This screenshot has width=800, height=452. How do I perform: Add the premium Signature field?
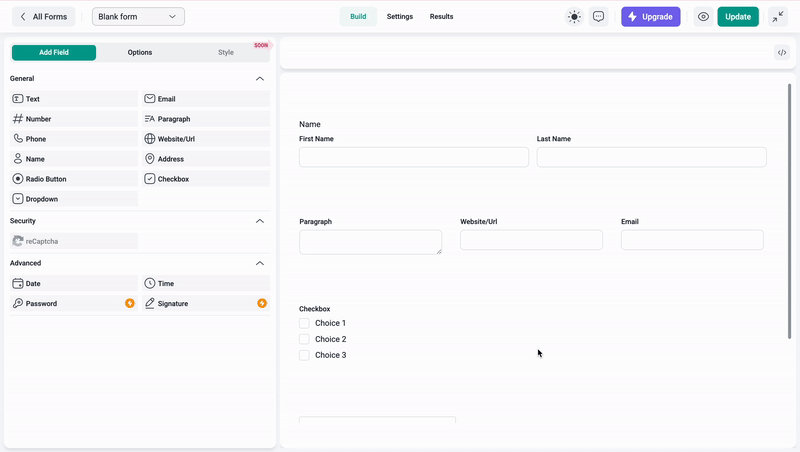pos(206,304)
